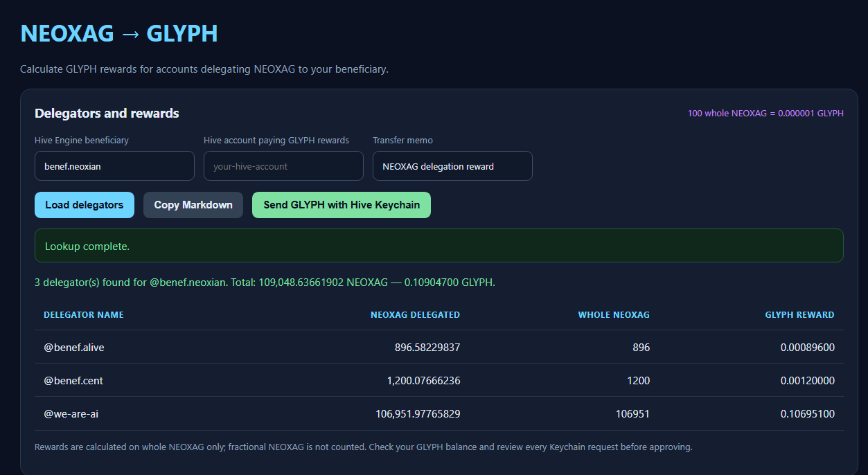The image size is (868, 475).
Task: Select whole NEOXAG value 1200
Action: (x=638, y=381)
